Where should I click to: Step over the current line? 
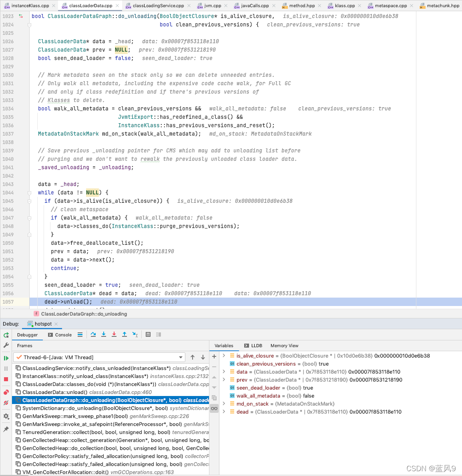click(93, 334)
